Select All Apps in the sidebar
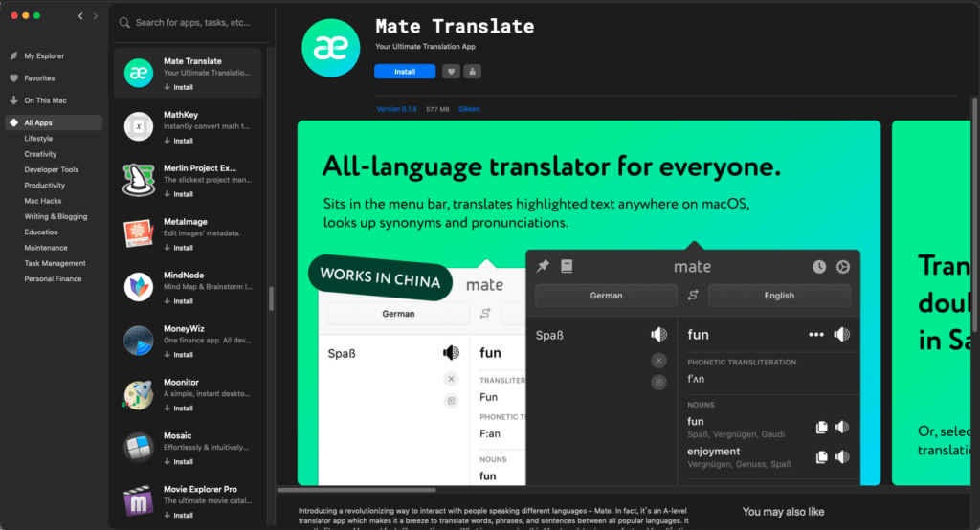 click(x=54, y=122)
